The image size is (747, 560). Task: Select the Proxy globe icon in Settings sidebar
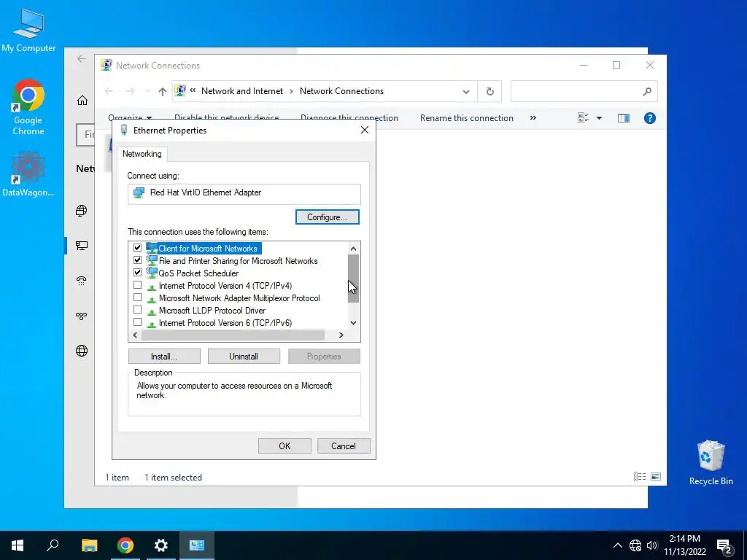[x=82, y=351]
